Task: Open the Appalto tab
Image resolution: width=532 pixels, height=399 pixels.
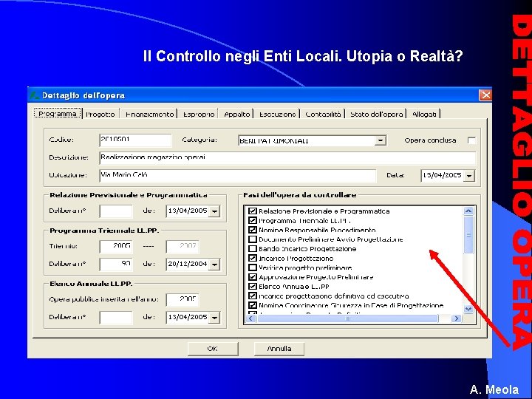Action: (237, 115)
